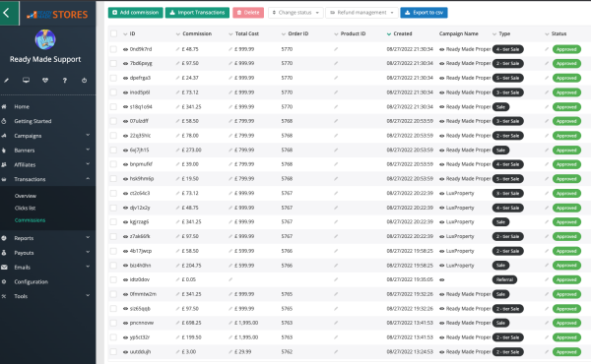Select the checkbox for row s18q1o94

113,107
